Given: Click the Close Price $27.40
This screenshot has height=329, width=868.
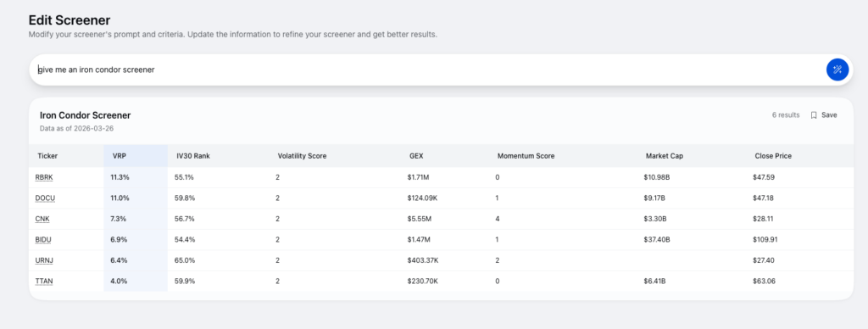Looking at the screenshot, I should click(x=764, y=260).
